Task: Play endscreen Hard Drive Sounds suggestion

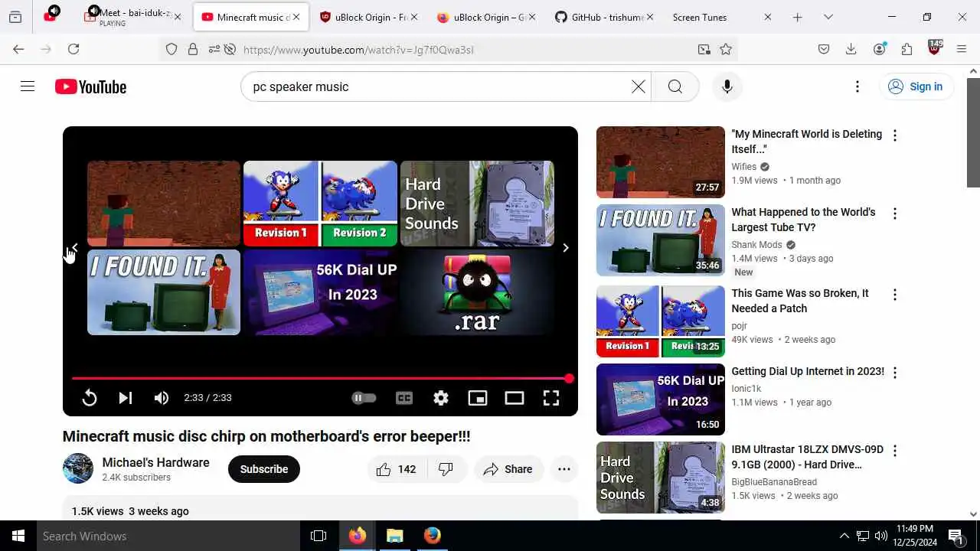Action: [x=477, y=204]
